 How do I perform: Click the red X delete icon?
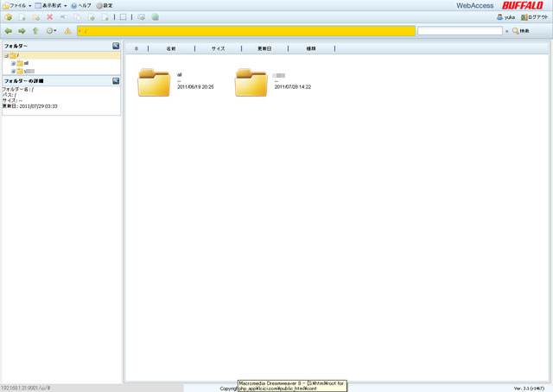pyautogui.click(x=49, y=17)
